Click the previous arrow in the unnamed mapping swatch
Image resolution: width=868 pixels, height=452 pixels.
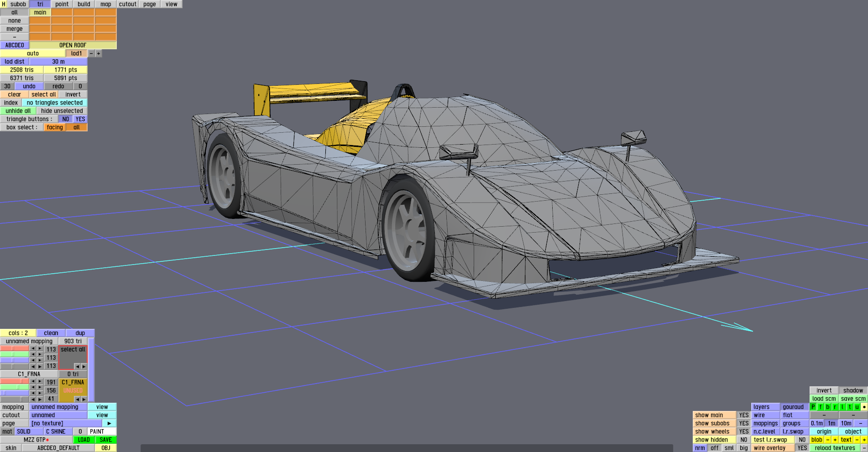tap(77, 366)
